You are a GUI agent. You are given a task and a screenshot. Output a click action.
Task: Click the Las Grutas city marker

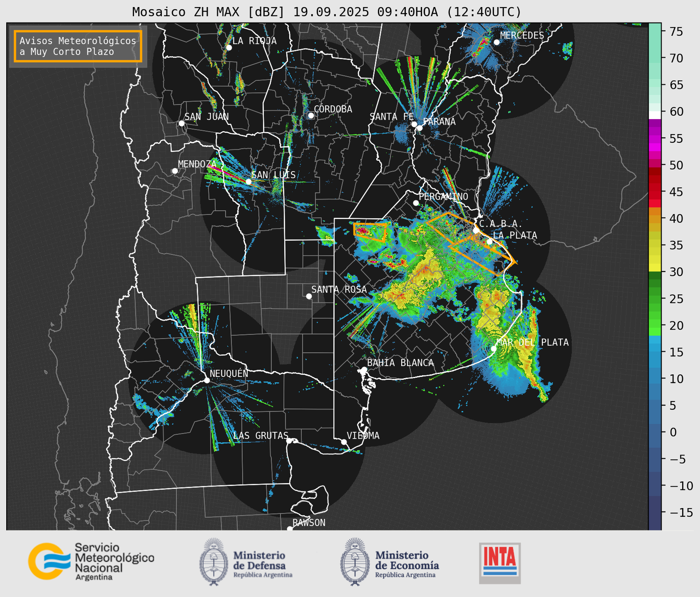pyautogui.click(x=289, y=441)
